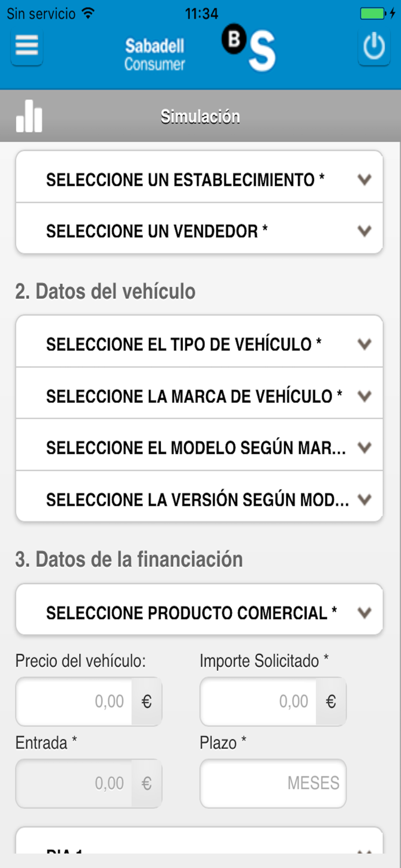Tap the Plazo MESES input field
The height and width of the screenshot is (868, 401).
(x=273, y=784)
